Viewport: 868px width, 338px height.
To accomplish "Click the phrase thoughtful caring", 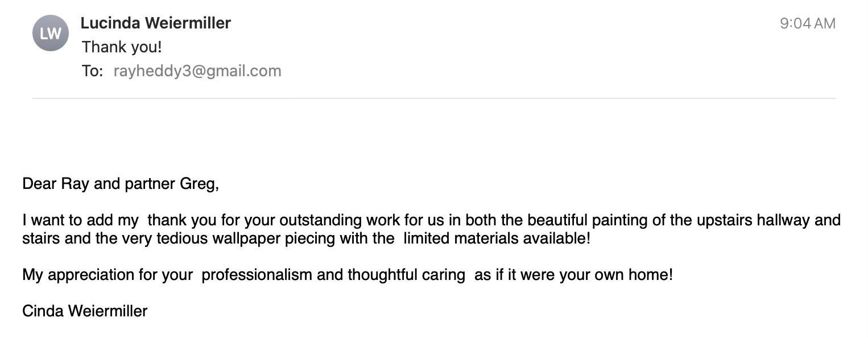I will click(x=407, y=275).
